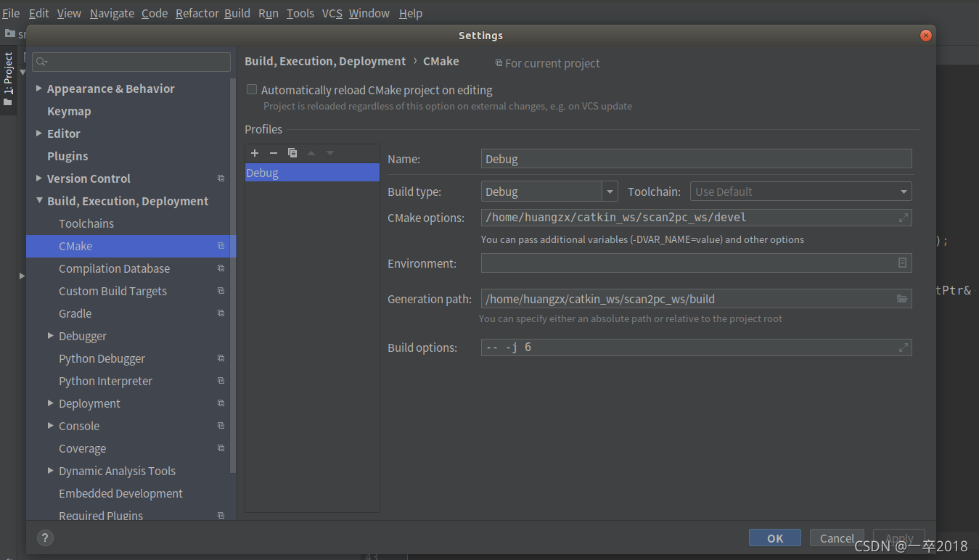Add a new CMake profile with plus icon

[255, 153]
